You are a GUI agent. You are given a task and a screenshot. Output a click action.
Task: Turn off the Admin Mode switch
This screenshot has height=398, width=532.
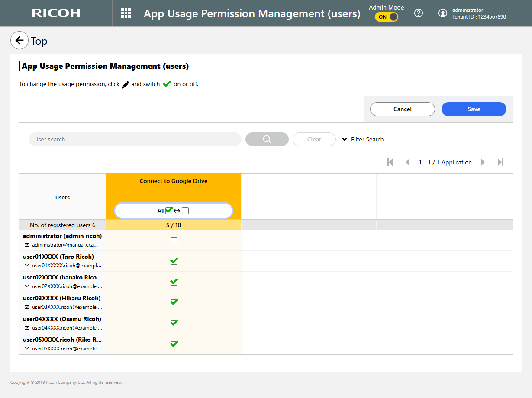(x=387, y=17)
